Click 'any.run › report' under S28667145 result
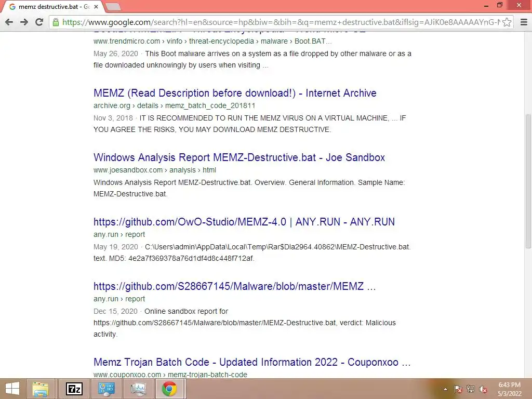 [119, 299]
